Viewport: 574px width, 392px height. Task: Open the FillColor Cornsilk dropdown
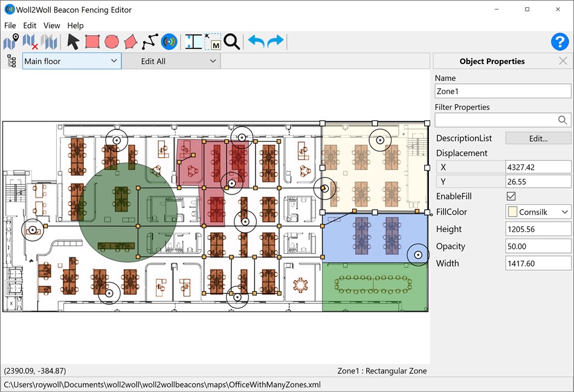coord(565,212)
